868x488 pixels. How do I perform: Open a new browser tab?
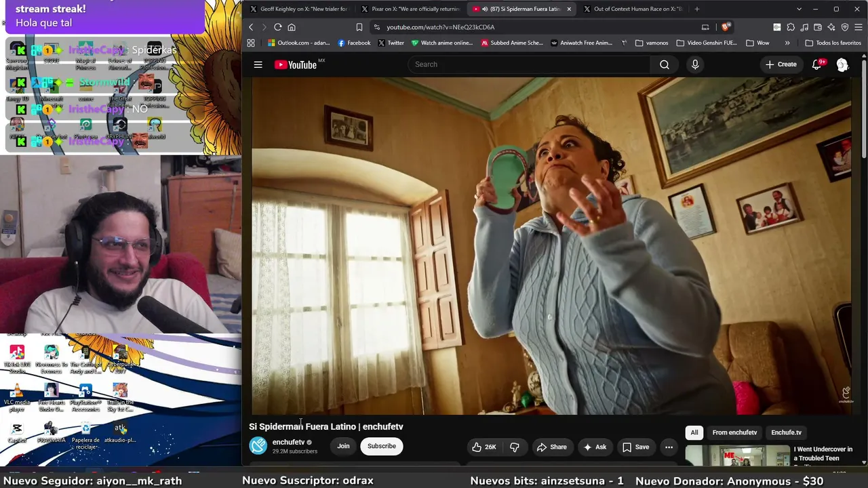click(696, 9)
